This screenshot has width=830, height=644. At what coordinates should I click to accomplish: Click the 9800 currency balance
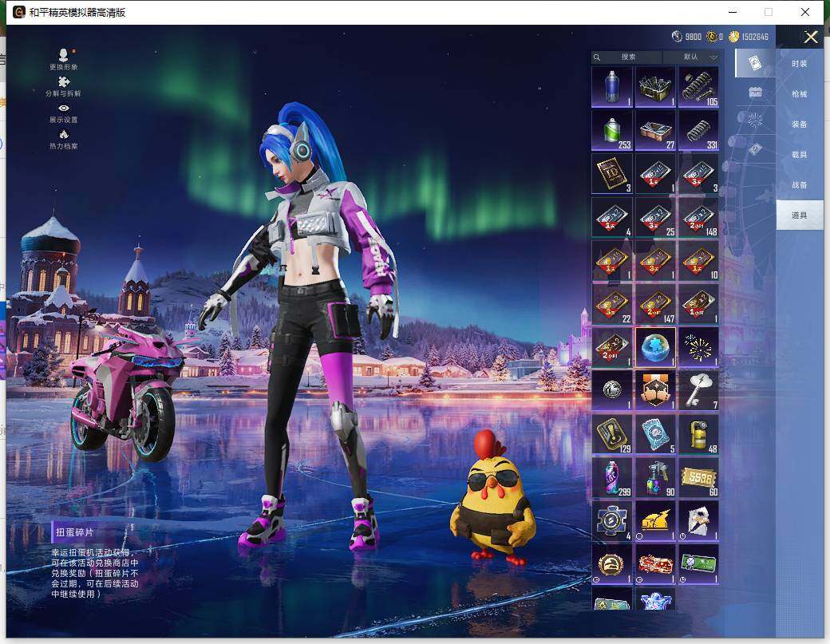point(686,37)
